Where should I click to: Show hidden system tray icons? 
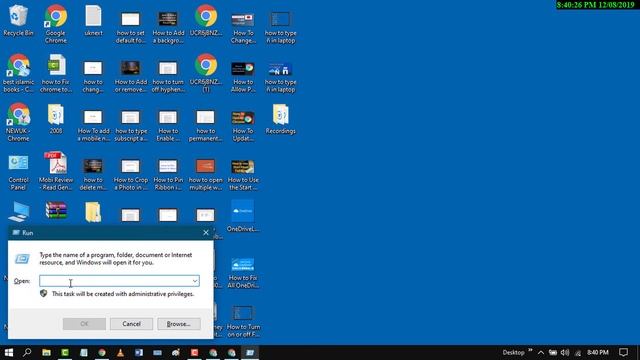coord(541,352)
